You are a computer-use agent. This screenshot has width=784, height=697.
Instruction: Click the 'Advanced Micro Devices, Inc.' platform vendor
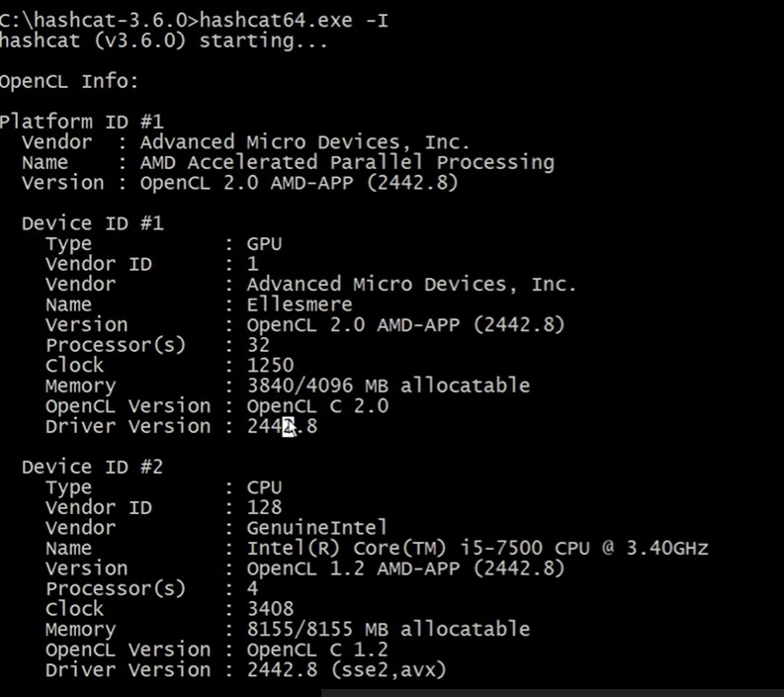[305, 142]
